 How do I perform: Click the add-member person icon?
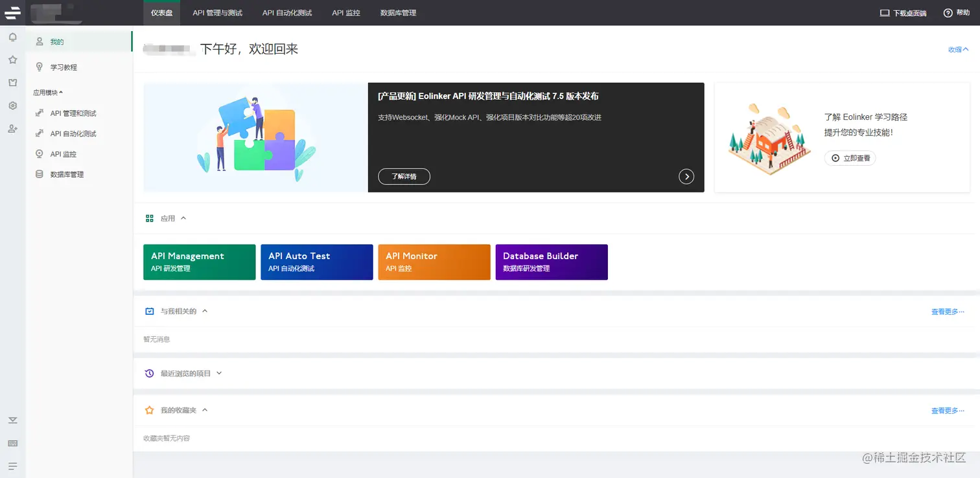point(12,128)
